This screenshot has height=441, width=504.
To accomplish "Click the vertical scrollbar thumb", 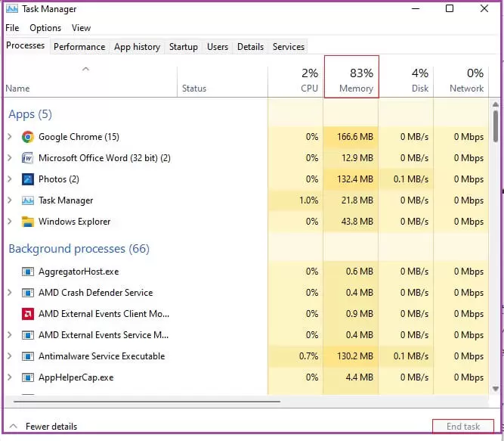I will pyautogui.click(x=496, y=126).
